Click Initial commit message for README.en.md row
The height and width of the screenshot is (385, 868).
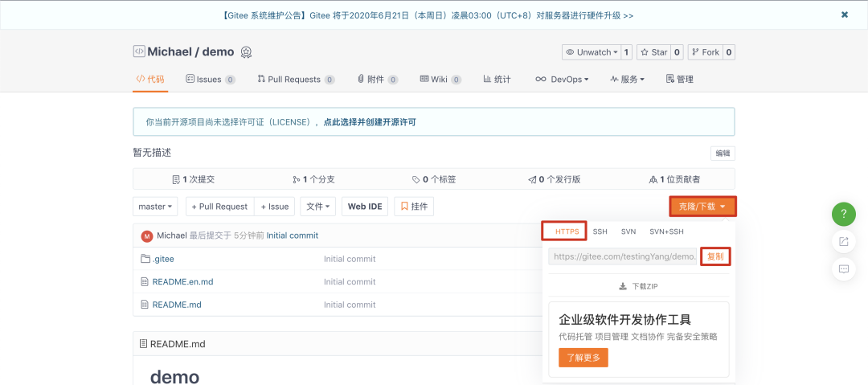pos(350,281)
